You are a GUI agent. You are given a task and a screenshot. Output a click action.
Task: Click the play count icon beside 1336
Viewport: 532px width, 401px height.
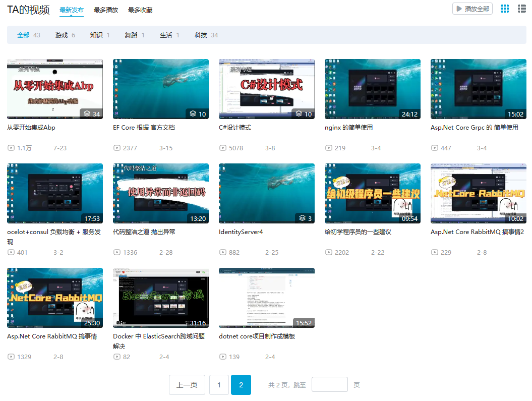(117, 252)
